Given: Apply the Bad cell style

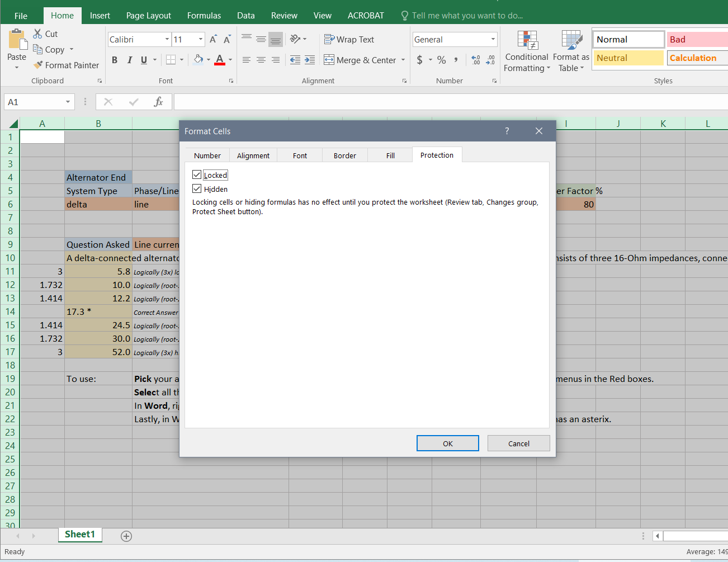Looking at the screenshot, I should point(698,39).
